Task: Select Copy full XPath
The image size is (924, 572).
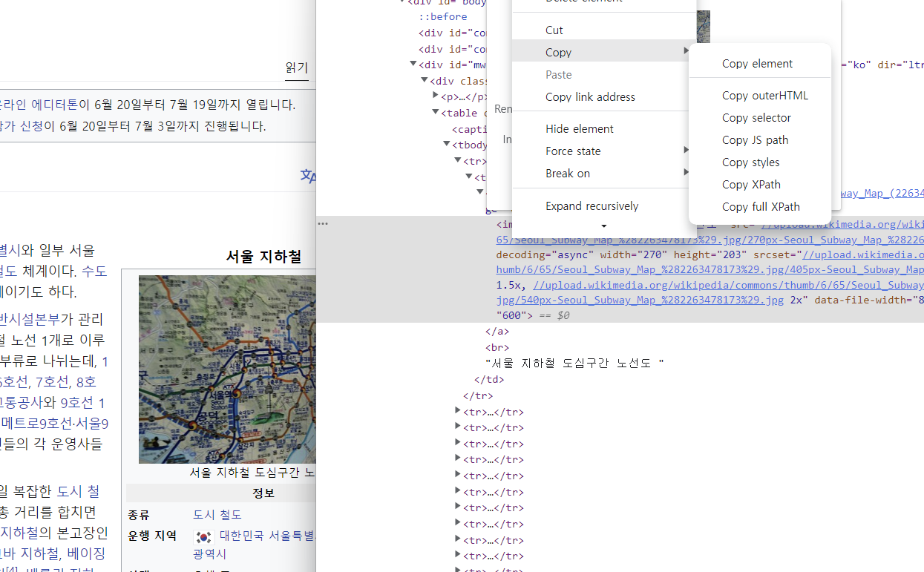Action: coord(759,206)
